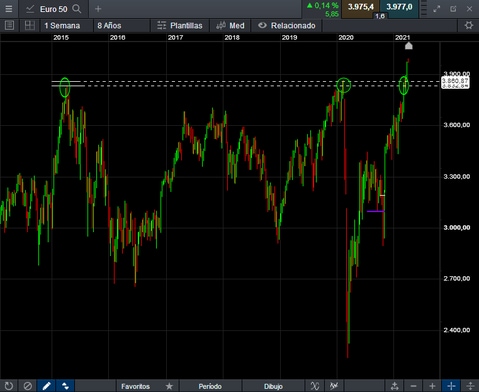Open the hamburger menu icon
The image size is (479, 392).
(x=9, y=9)
